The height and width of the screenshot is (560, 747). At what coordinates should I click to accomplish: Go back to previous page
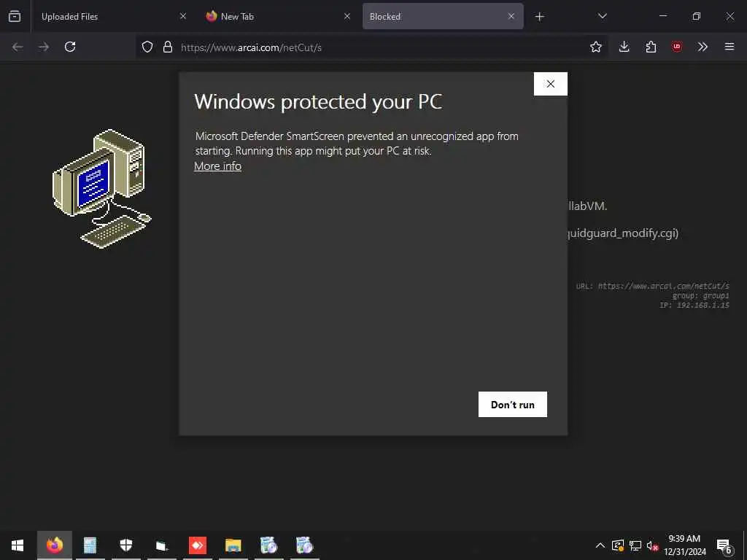pos(18,47)
